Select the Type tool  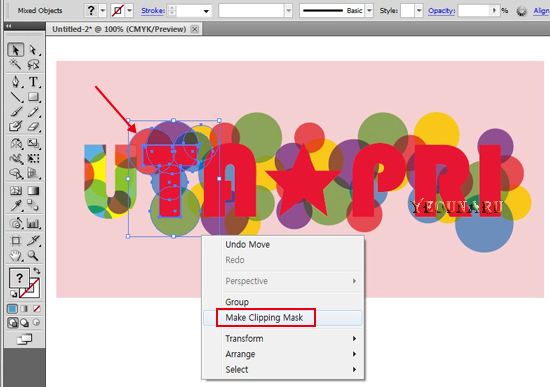(33, 82)
